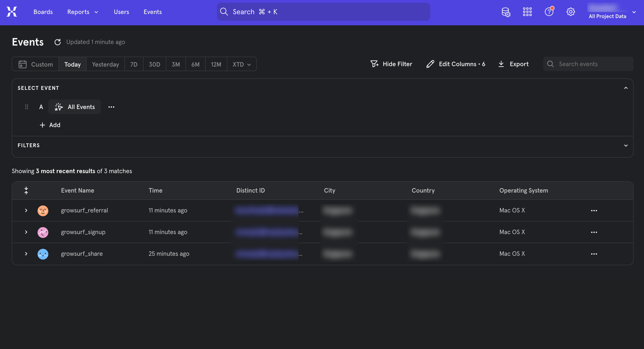This screenshot has width=644, height=349.
Task: Switch to the Users tab
Action: pyautogui.click(x=121, y=12)
